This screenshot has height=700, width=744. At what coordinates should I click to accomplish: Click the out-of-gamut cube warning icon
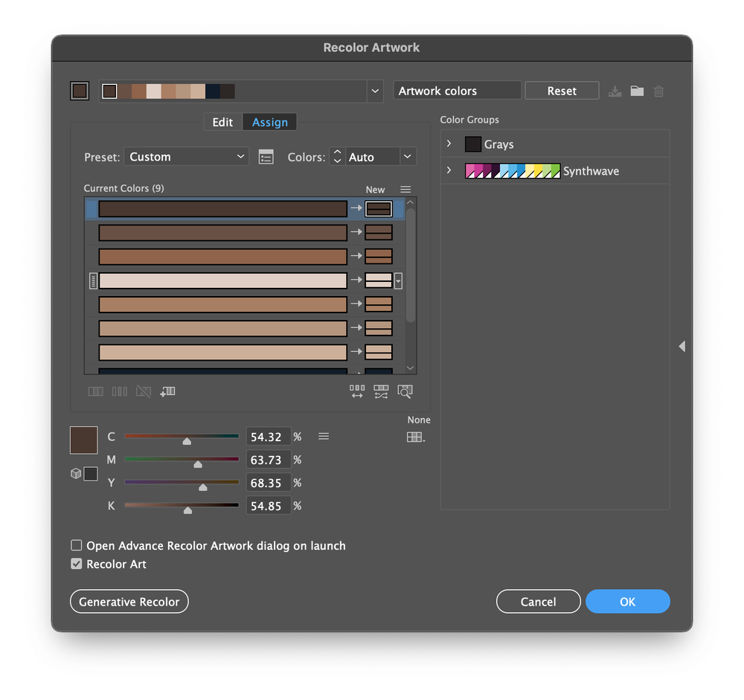pos(76,473)
